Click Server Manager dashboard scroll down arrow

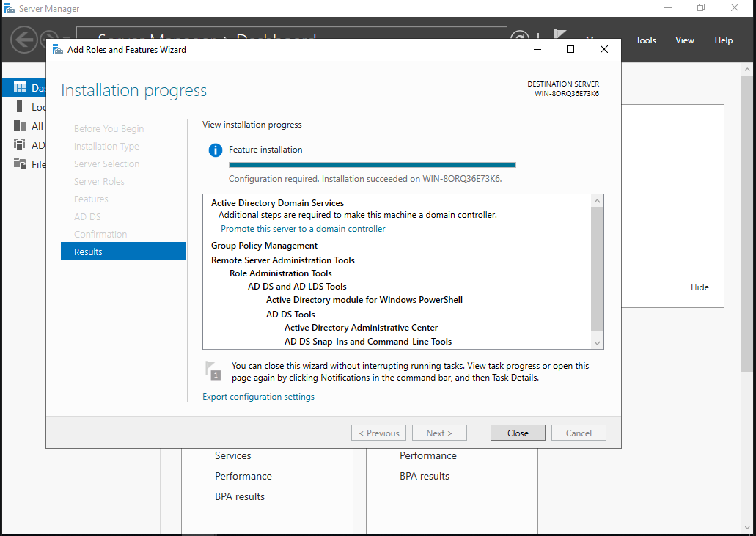[747, 527]
